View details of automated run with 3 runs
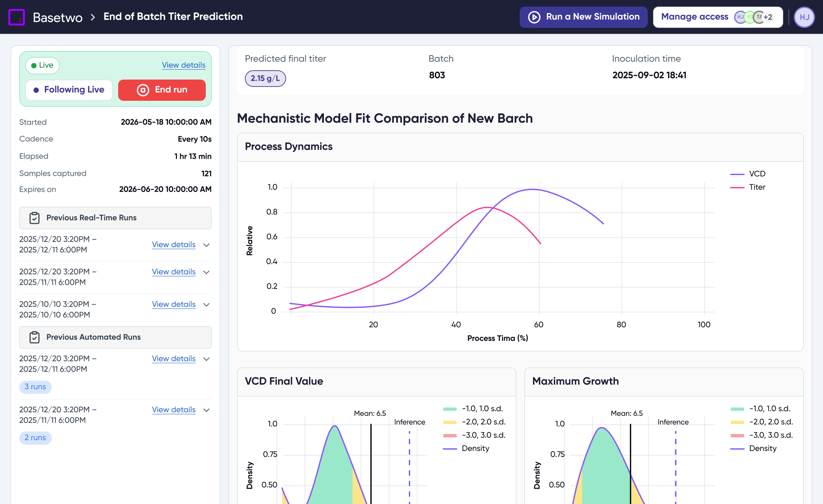 [174, 359]
